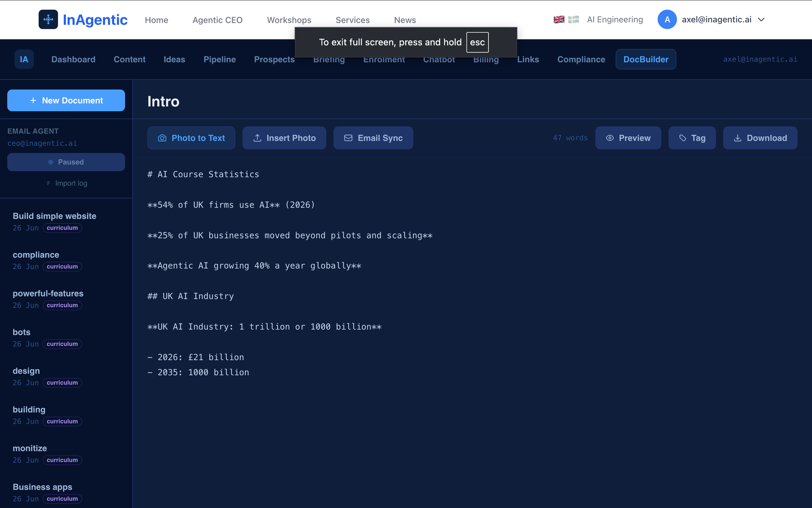
Task: Click the Preview button
Action: point(628,138)
